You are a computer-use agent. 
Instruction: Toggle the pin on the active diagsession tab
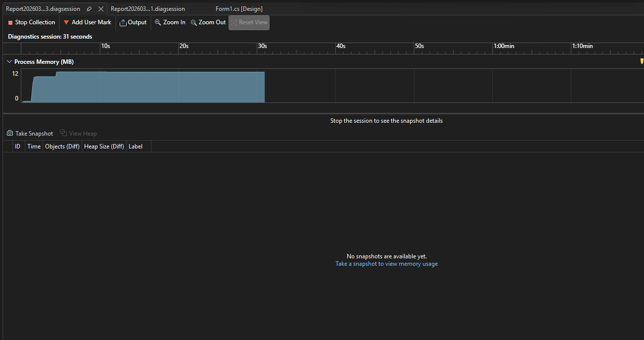click(x=89, y=8)
